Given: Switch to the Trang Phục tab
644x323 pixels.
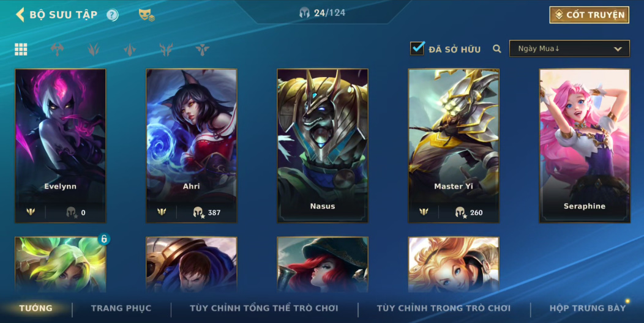Looking at the screenshot, I should (x=121, y=308).
